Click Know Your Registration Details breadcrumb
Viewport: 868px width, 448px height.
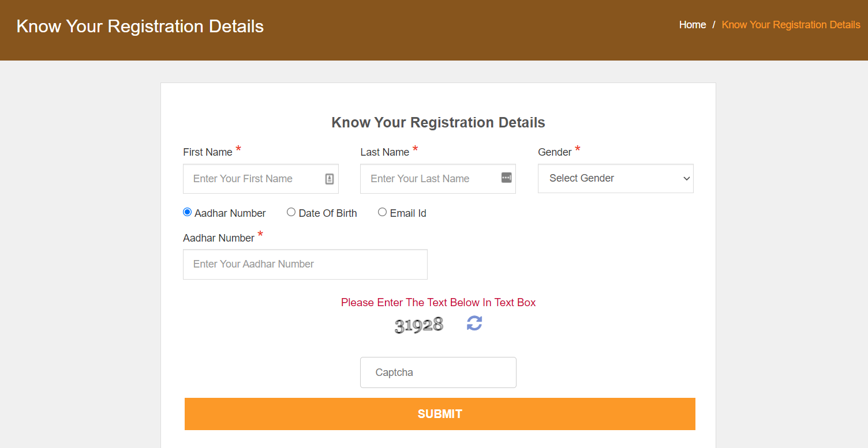(x=791, y=25)
